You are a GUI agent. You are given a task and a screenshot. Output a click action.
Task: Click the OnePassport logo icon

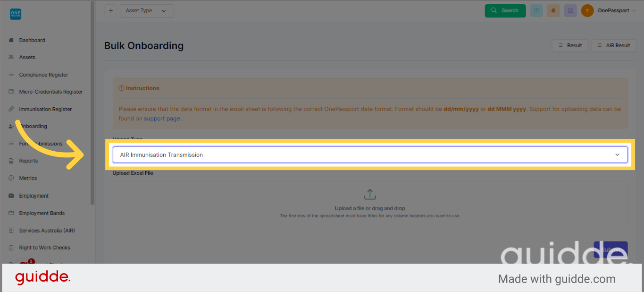tap(16, 14)
